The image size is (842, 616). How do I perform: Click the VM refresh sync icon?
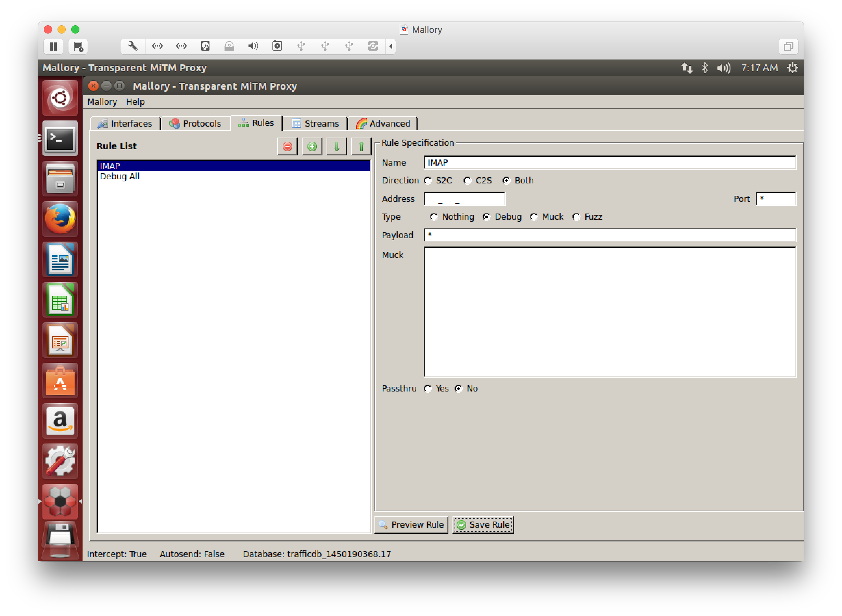(373, 46)
